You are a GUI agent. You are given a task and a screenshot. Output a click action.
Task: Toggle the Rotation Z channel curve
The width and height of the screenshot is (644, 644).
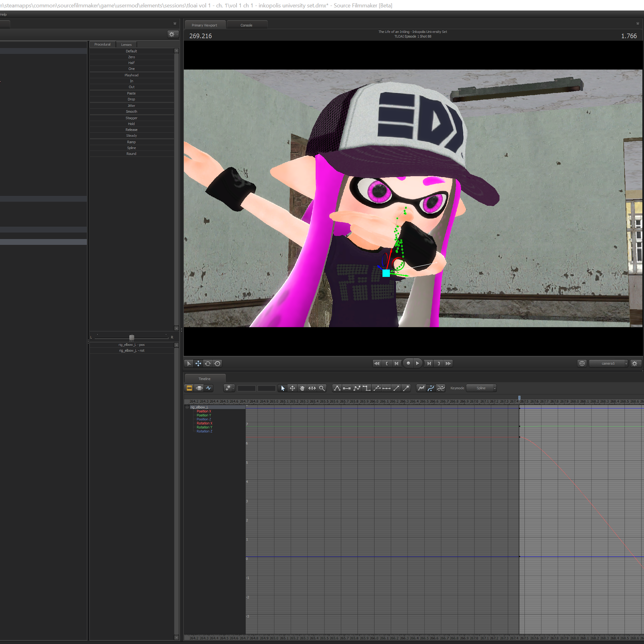pyautogui.click(x=204, y=431)
